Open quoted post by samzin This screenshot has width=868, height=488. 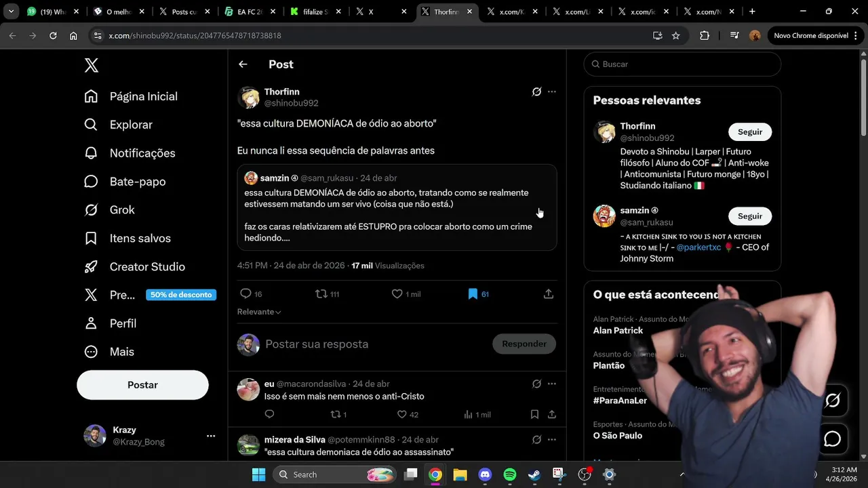pyautogui.click(x=397, y=207)
